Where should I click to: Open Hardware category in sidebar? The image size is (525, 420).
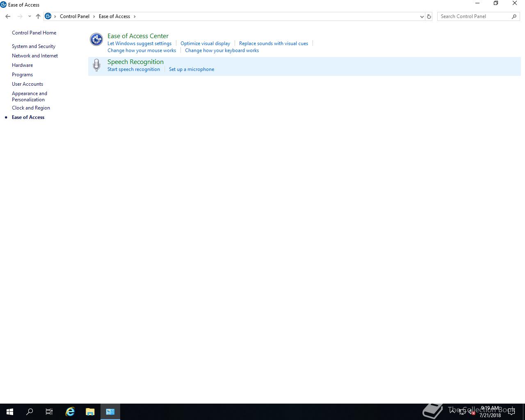coord(22,65)
